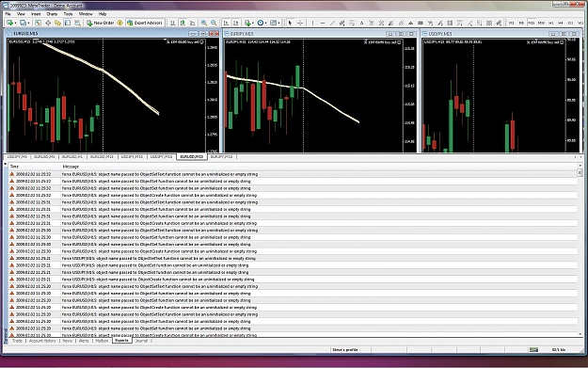The image size is (588, 368).
Task: Toggle the Expert Advisors button
Action: (145, 23)
